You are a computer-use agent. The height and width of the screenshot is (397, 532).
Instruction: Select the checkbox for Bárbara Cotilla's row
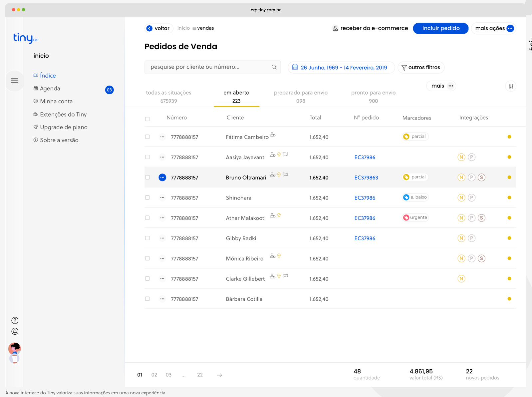147,299
